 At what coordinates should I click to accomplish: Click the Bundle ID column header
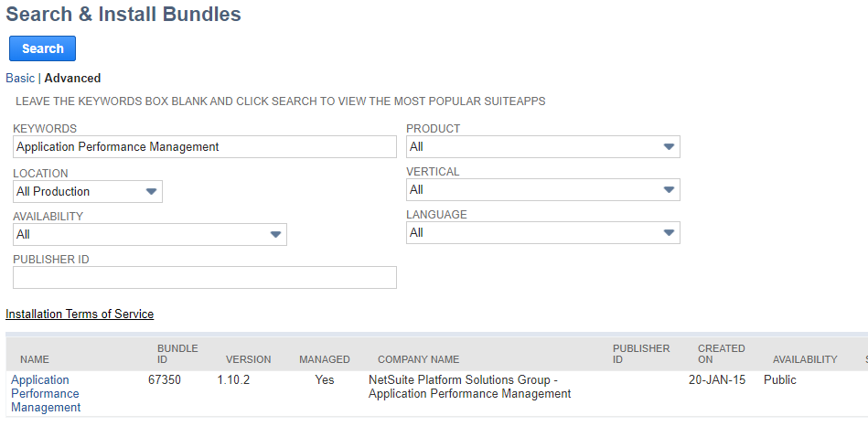click(x=177, y=354)
